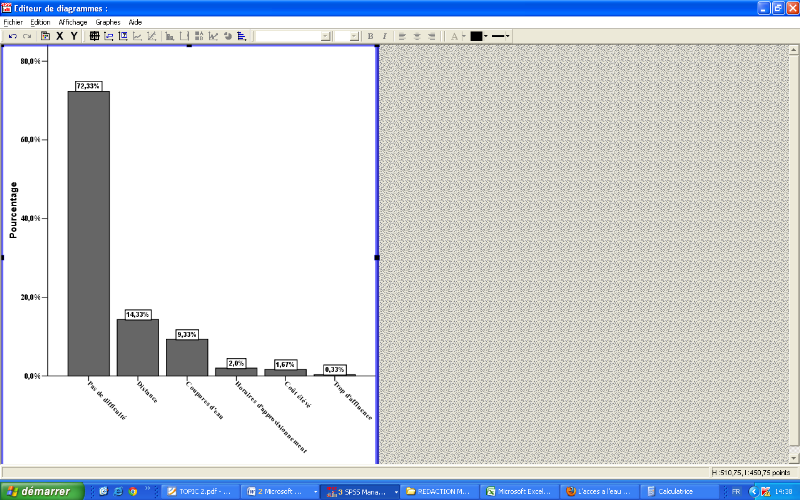800x500 pixels.
Task: Open the Graphes menu
Action: tap(108, 22)
